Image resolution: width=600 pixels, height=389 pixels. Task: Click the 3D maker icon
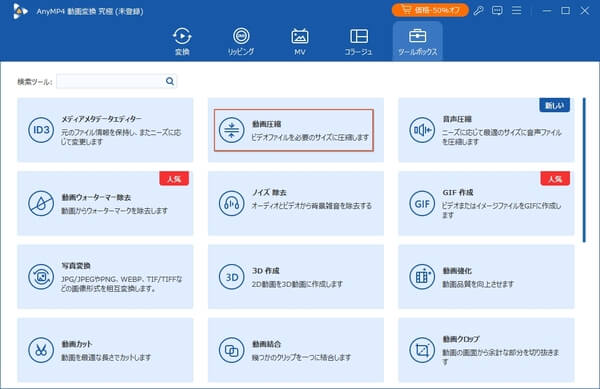point(232,277)
